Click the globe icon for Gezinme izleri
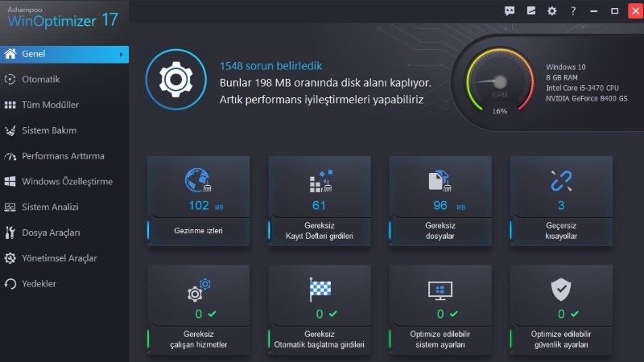 coord(198,179)
